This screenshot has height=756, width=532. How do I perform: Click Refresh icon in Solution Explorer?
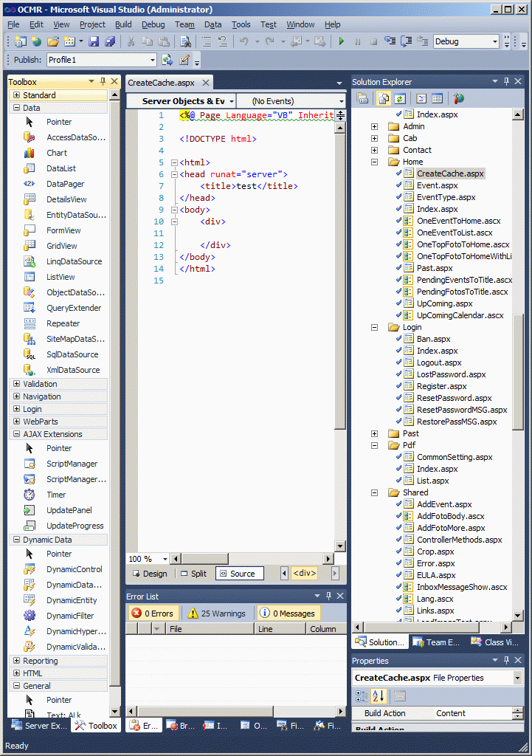pyautogui.click(x=400, y=98)
